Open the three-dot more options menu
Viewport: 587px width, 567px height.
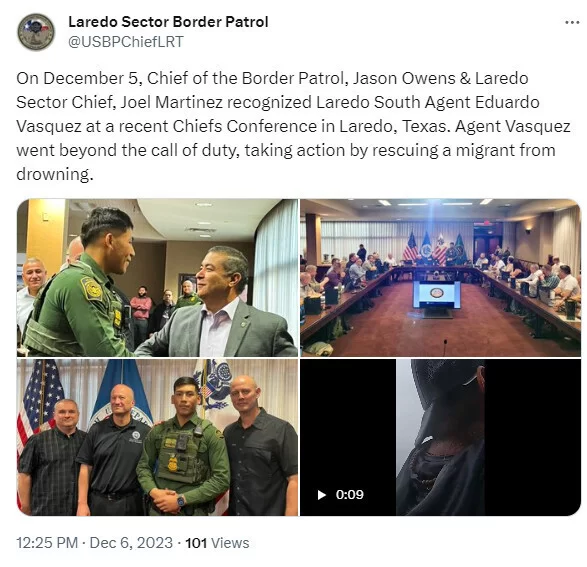pos(572,23)
